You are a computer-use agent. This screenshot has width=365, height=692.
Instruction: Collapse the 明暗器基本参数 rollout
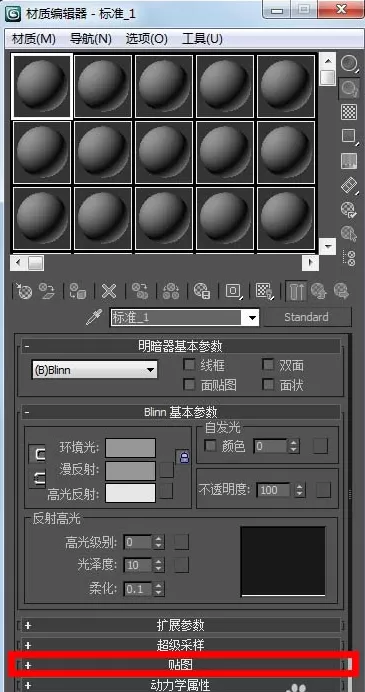tap(181, 346)
